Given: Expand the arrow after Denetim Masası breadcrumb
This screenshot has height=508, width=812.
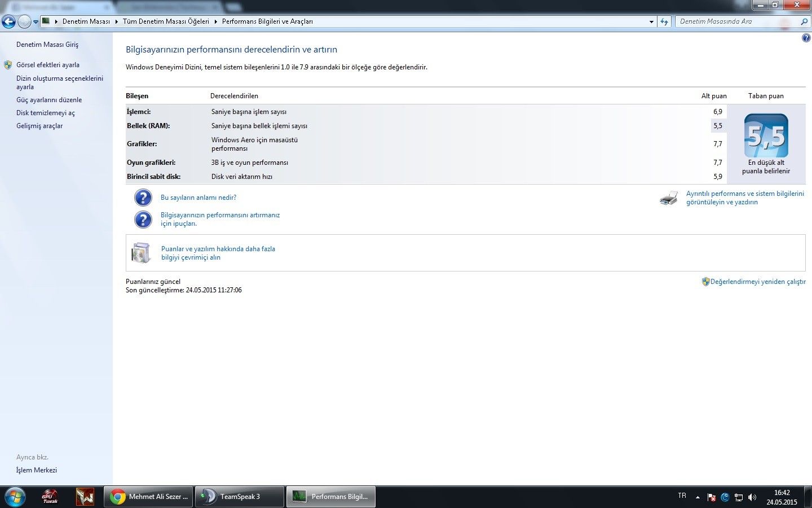Looking at the screenshot, I should (116, 21).
